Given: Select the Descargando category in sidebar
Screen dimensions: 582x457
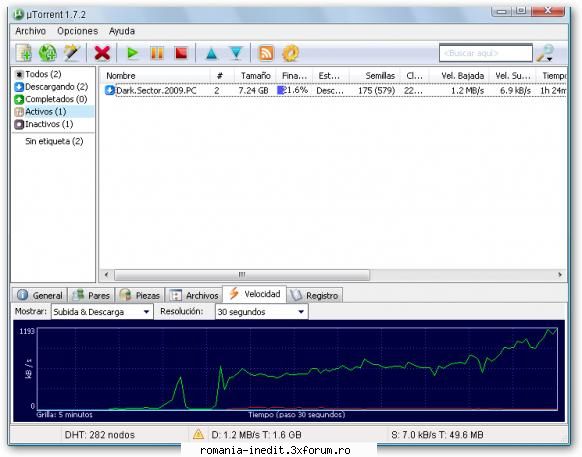Looking at the screenshot, I should 51,87.
